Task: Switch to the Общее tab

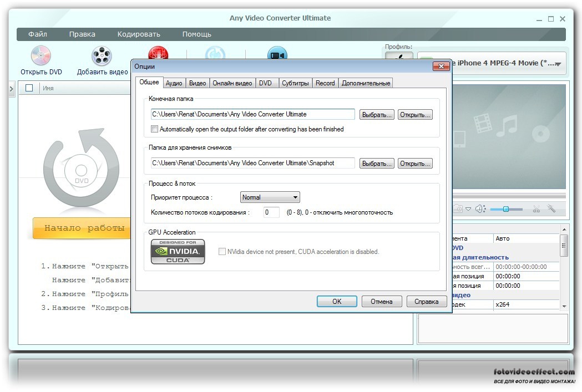Action: pos(149,82)
